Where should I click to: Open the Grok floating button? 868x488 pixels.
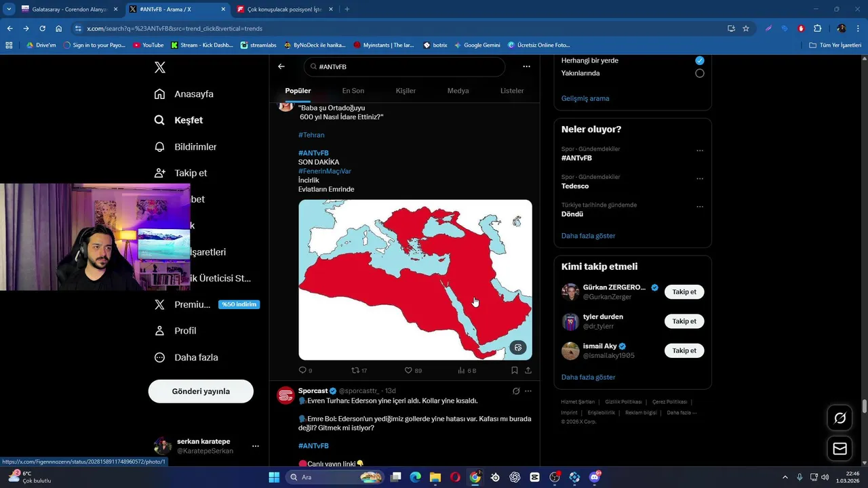[x=840, y=418]
